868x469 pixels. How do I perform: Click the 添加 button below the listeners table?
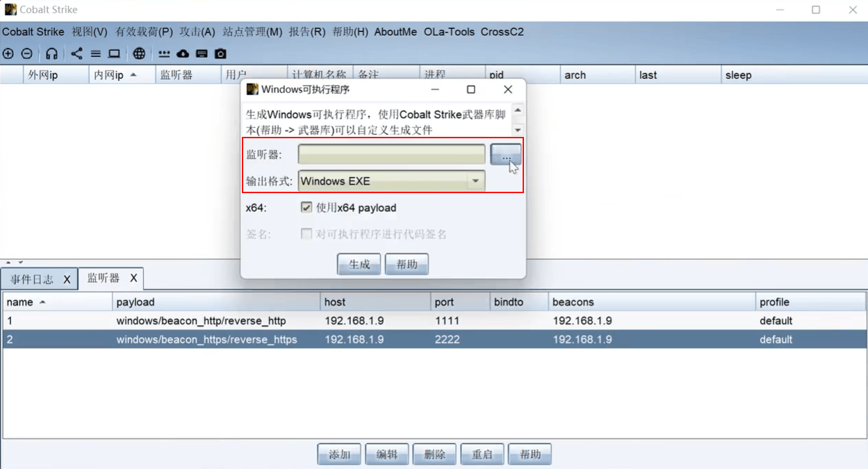[339, 454]
